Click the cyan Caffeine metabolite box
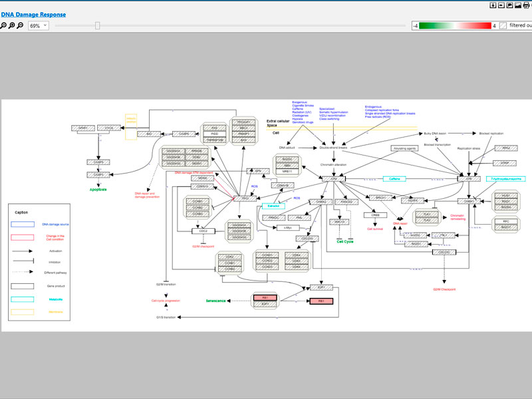The height and width of the screenshot is (399, 532). coord(394,179)
